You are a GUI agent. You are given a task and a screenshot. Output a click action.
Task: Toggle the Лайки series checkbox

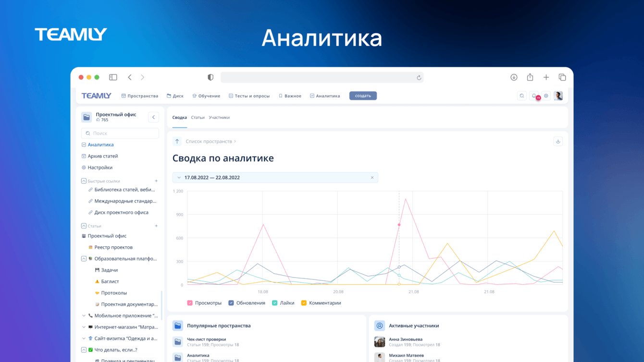[275, 303]
